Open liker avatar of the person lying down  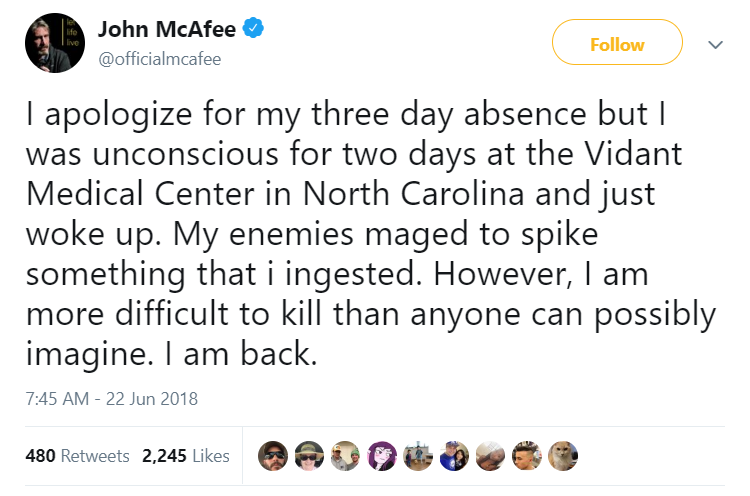click(491, 456)
